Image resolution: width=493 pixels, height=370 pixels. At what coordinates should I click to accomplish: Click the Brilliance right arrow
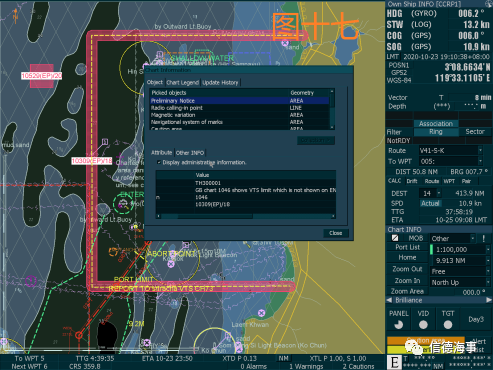(489, 300)
